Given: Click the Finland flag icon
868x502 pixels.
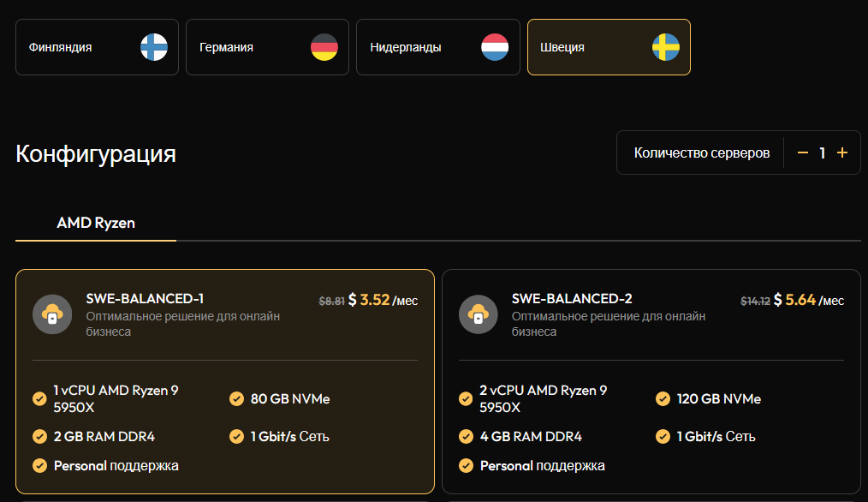Looking at the screenshot, I should (152, 47).
